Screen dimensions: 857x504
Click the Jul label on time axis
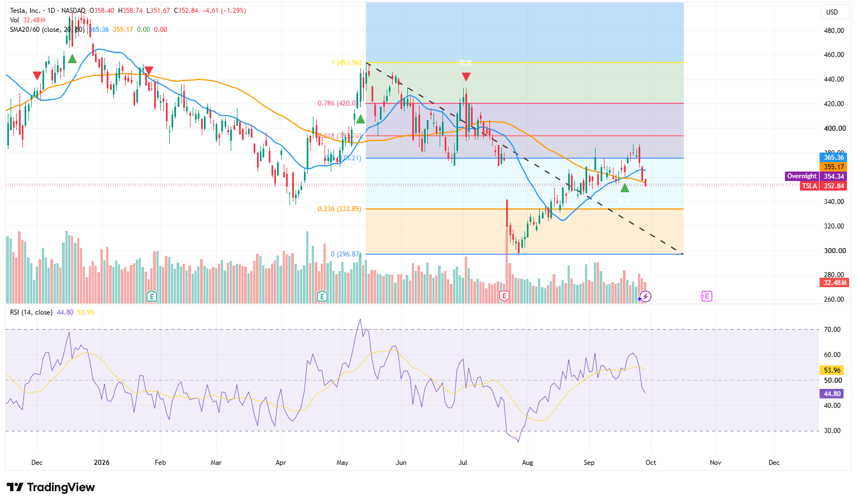pos(463,463)
